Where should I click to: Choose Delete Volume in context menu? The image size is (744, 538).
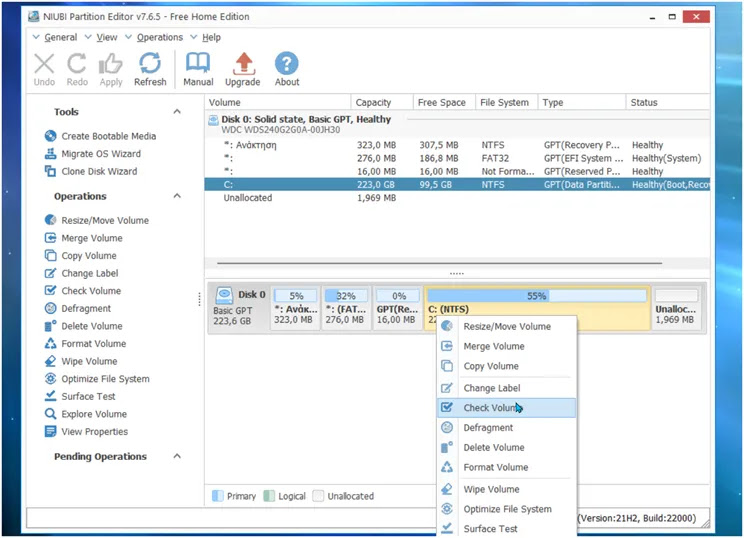coord(507,448)
